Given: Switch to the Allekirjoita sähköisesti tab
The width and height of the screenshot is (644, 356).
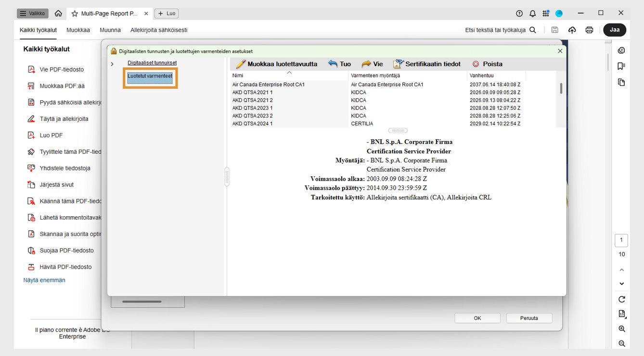Looking at the screenshot, I should 159,30.
